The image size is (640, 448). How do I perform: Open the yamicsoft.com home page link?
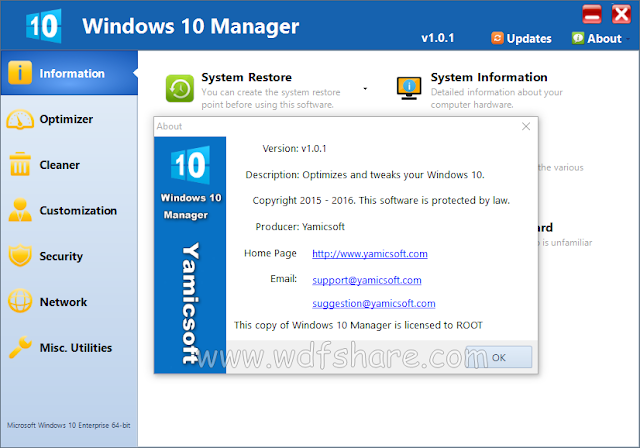click(x=370, y=254)
